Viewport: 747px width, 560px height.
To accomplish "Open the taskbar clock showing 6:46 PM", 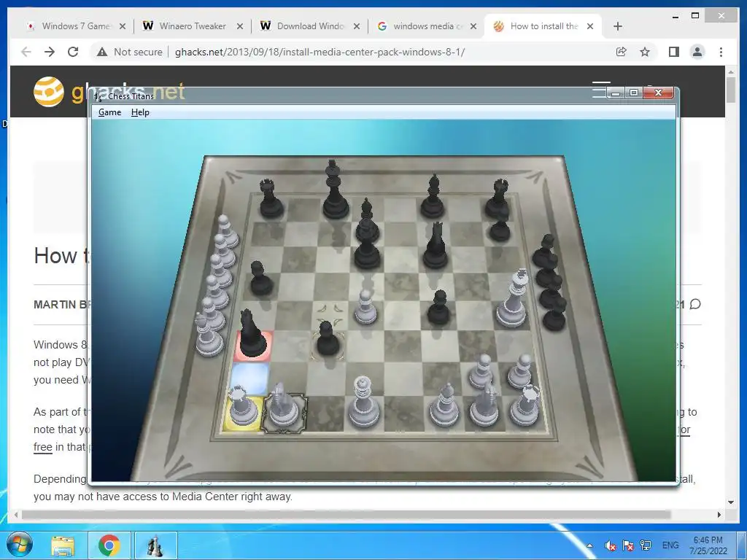I will [x=708, y=545].
